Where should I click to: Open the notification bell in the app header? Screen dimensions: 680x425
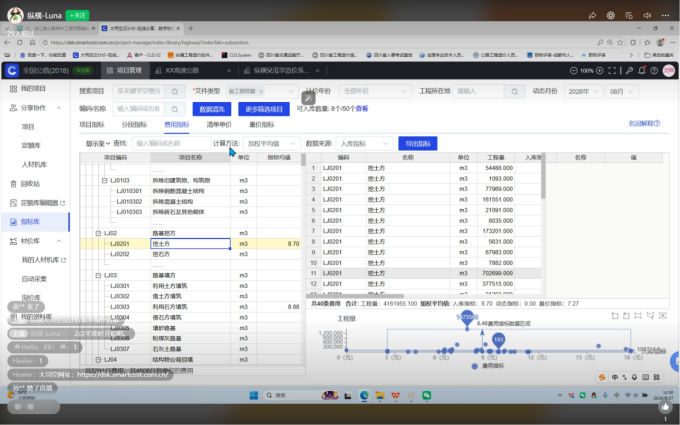click(642, 70)
